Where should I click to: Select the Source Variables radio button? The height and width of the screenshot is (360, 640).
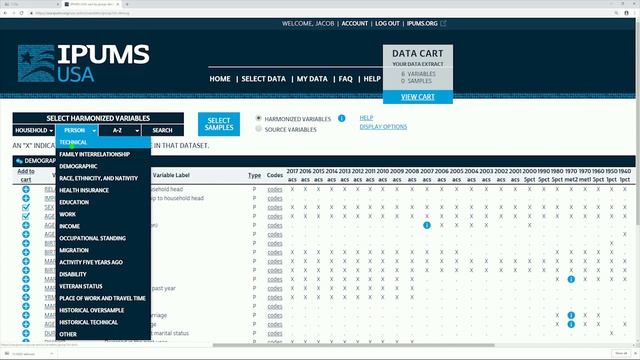258,129
